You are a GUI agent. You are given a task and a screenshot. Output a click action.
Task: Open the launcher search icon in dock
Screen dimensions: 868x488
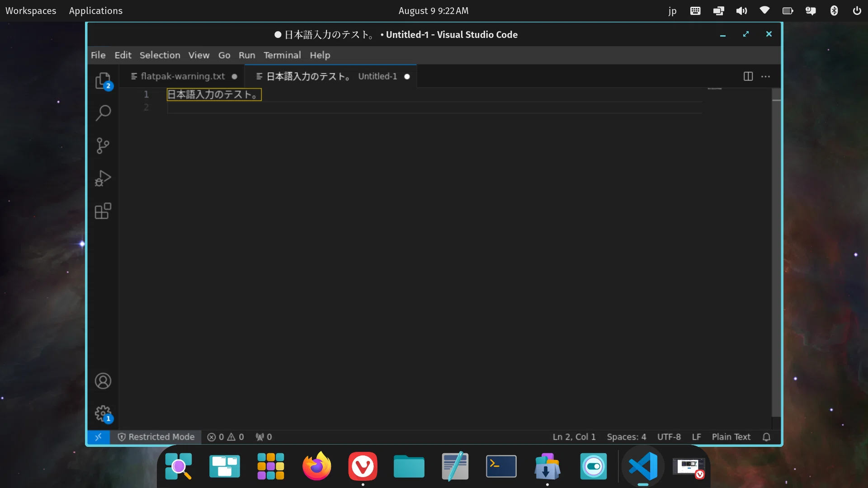[178, 466]
